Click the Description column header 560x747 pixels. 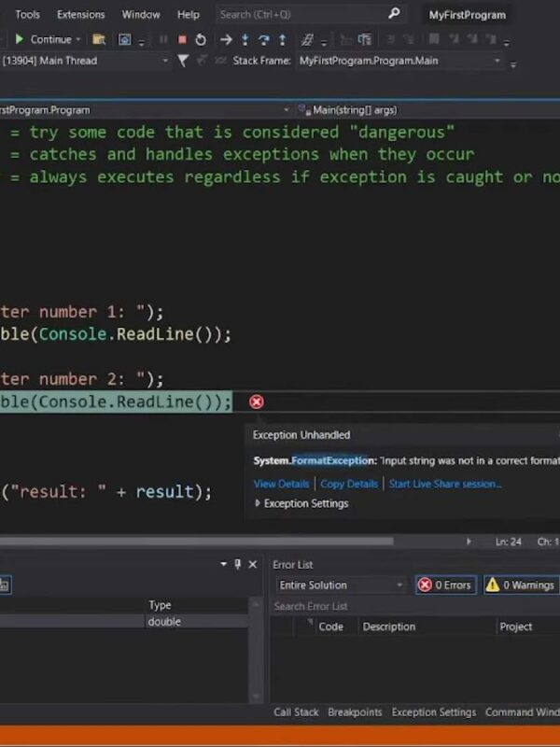389,627
